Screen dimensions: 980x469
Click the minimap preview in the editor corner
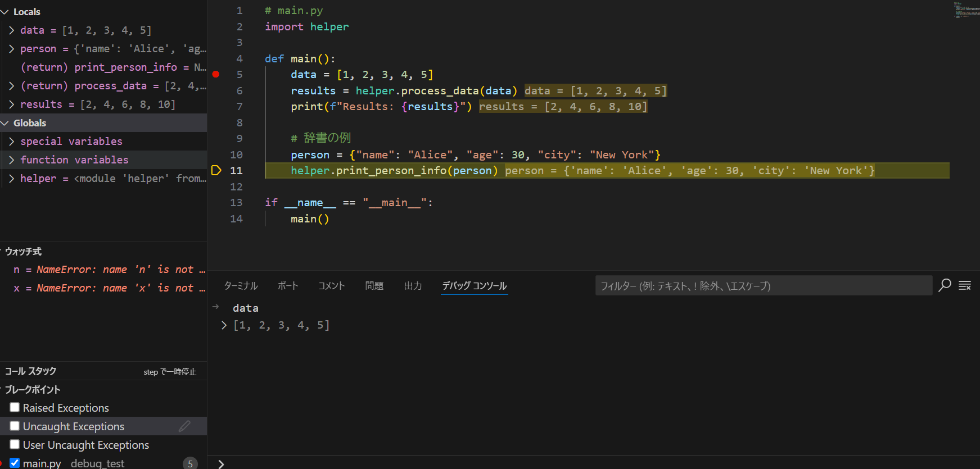(967, 10)
